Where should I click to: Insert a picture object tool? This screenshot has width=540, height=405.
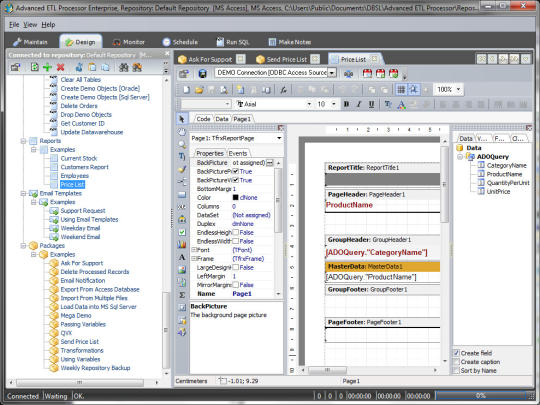click(182, 270)
